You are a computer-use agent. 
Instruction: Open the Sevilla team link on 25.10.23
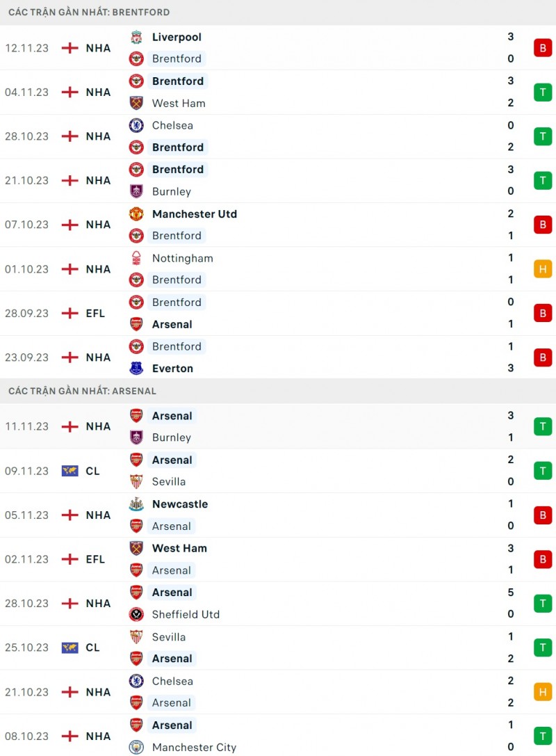point(169,636)
